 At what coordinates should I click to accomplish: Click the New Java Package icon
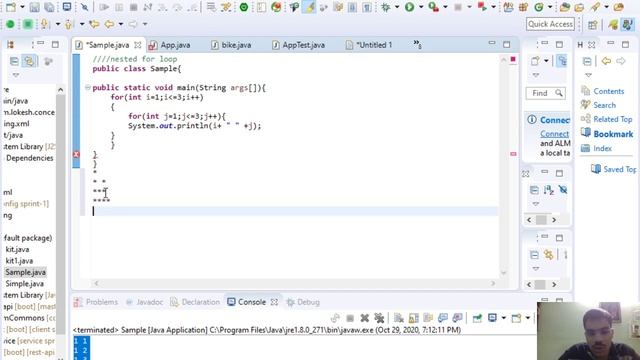pyautogui.click(x=523, y=7)
